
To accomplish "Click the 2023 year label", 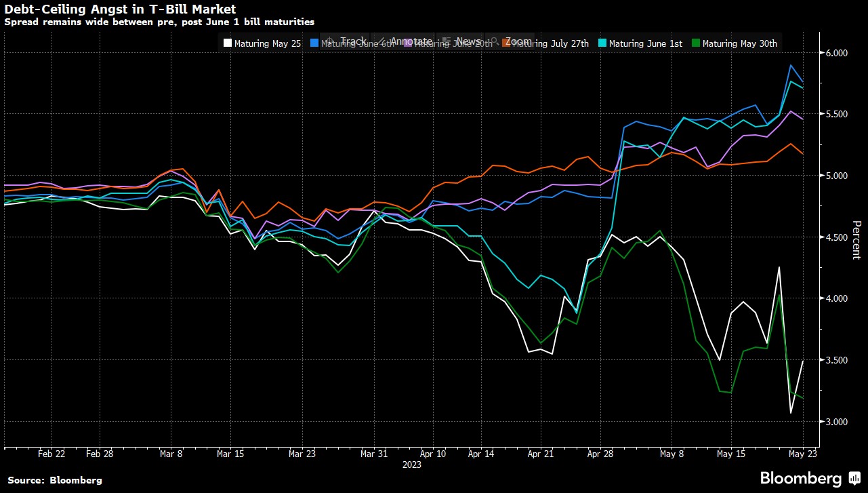I will point(411,465).
